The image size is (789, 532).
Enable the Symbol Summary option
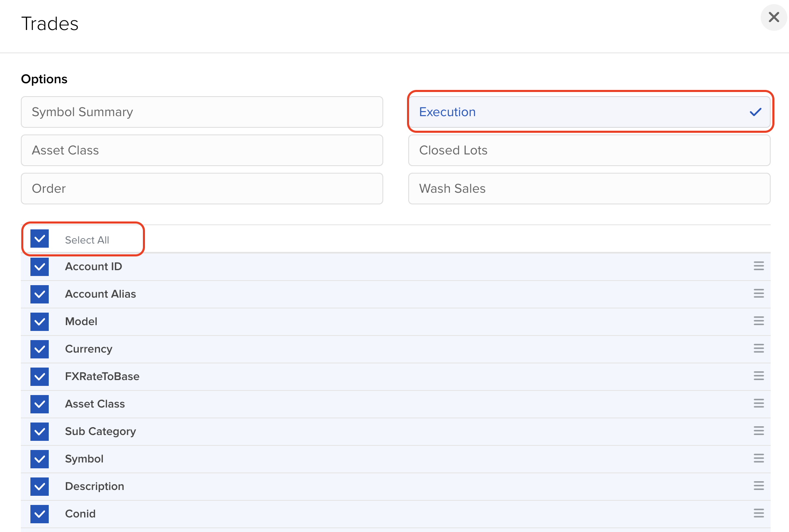(202, 112)
